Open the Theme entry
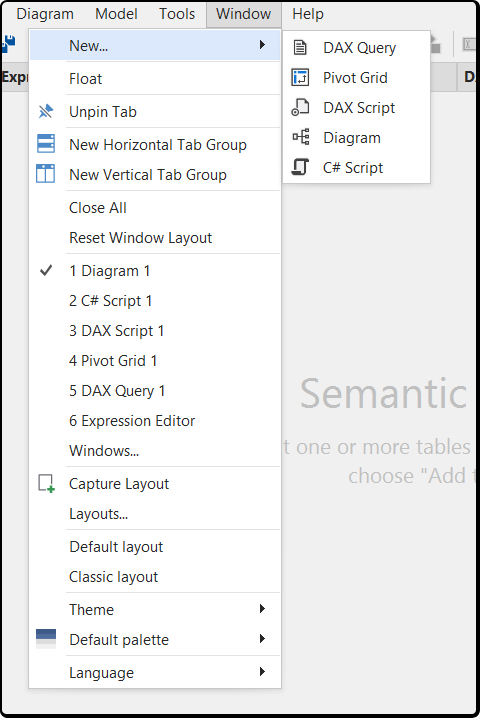This screenshot has width=480, height=718. [155, 610]
